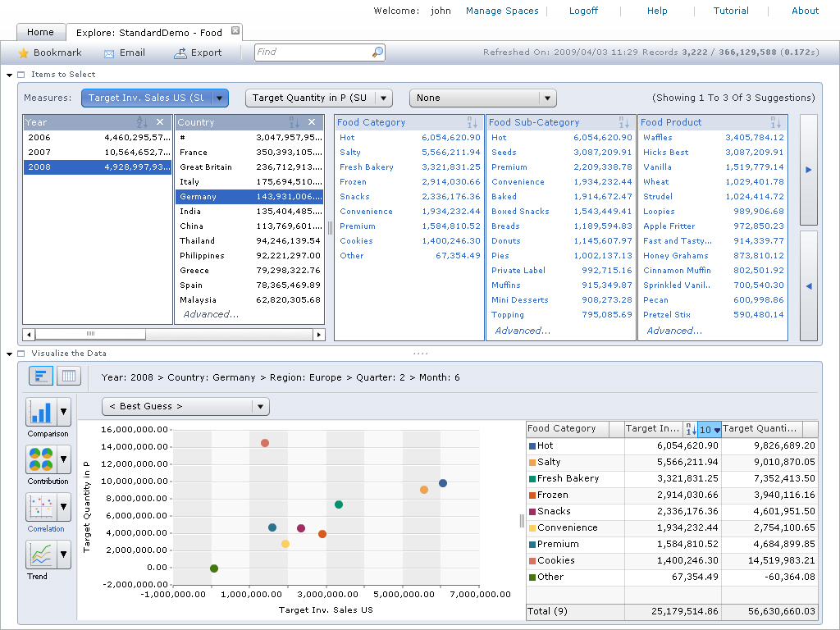
Task: Sort the Food Product column
Action: point(775,122)
